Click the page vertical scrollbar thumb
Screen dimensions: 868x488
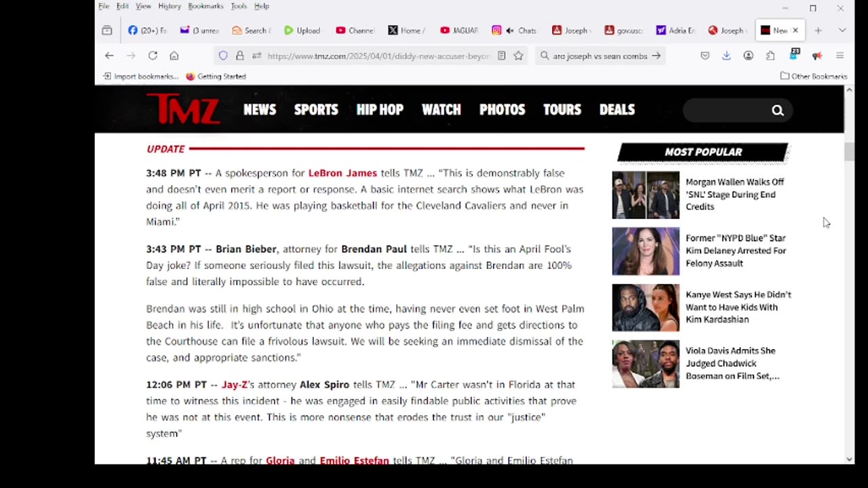pyautogui.click(x=849, y=152)
